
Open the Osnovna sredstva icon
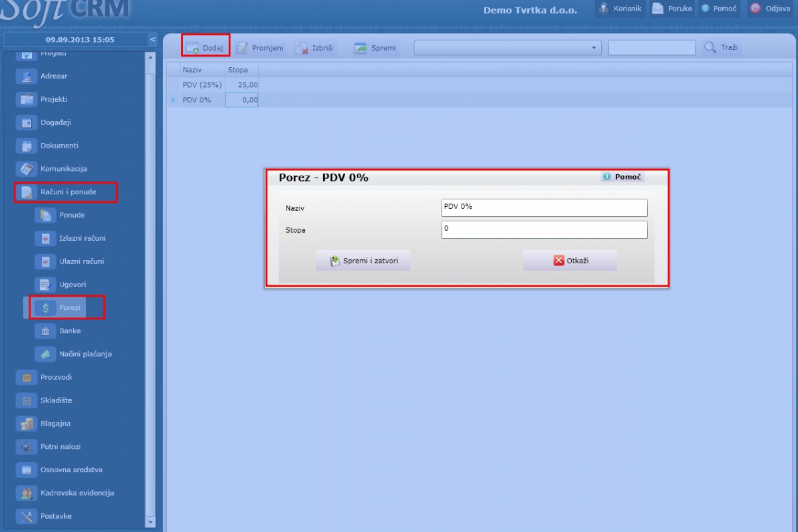(27, 469)
